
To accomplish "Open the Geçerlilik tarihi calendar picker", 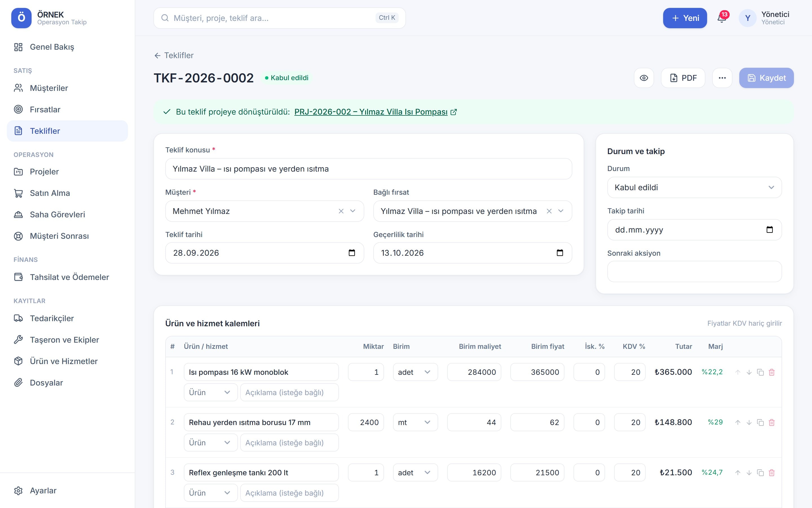I will 560,253.
